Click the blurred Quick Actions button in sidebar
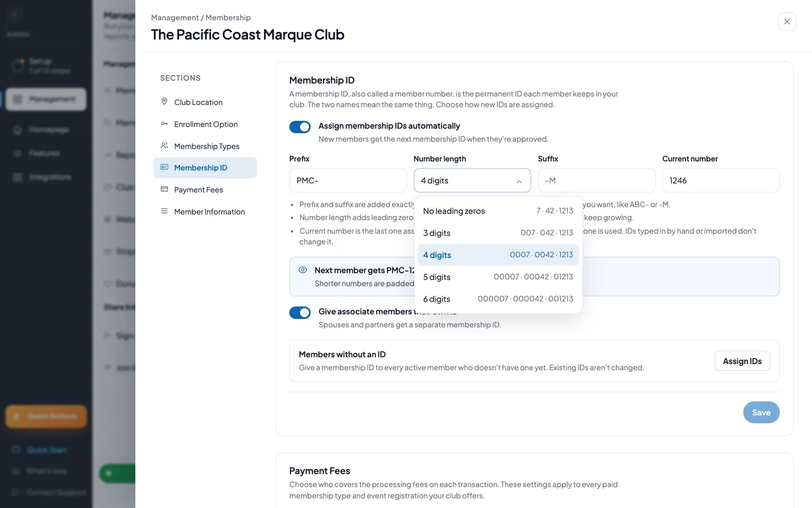Image resolution: width=812 pixels, height=508 pixels. [x=46, y=417]
